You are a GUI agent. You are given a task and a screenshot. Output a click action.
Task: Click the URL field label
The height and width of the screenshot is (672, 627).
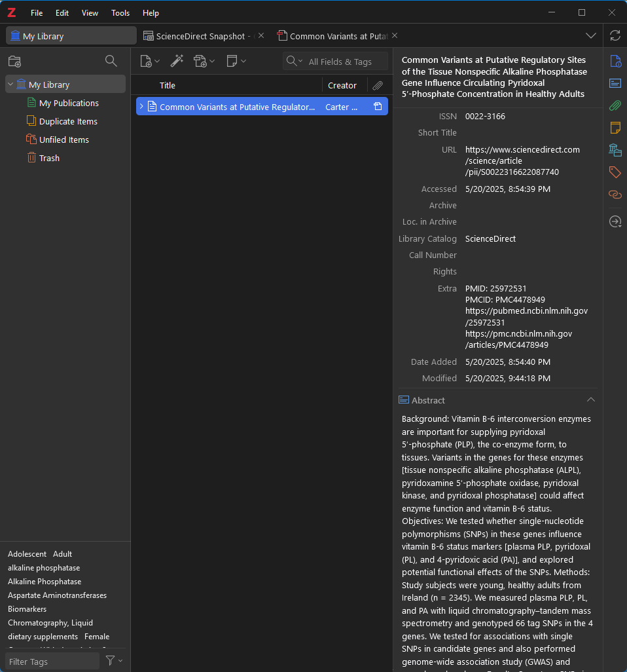click(x=449, y=149)
